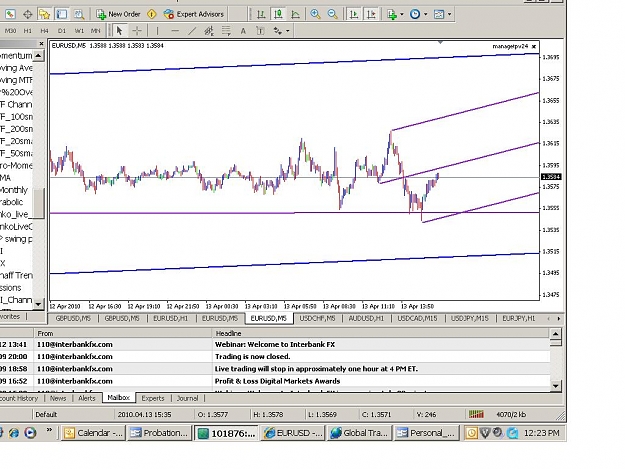
Task: Expand the Arrows dropdown arrow
Action: [x=287, y=31]
